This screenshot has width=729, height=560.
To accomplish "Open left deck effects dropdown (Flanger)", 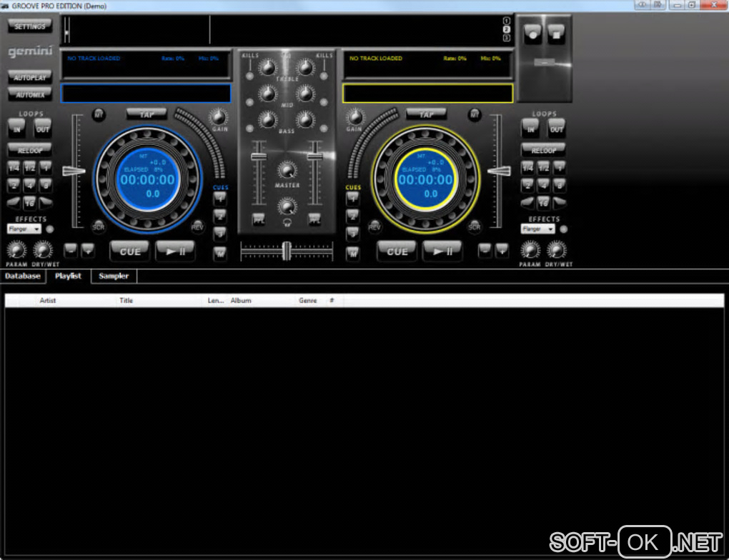I will tap(24, 229).
